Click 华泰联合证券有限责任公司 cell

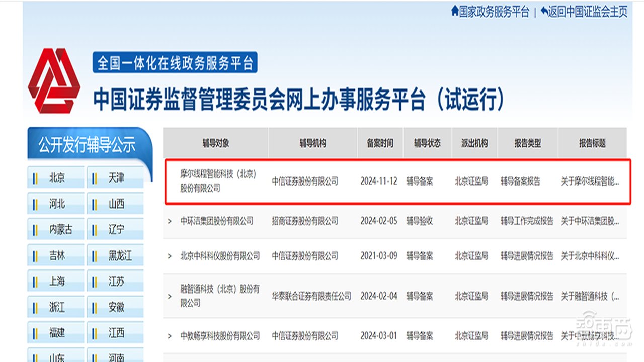pos(311,296)
